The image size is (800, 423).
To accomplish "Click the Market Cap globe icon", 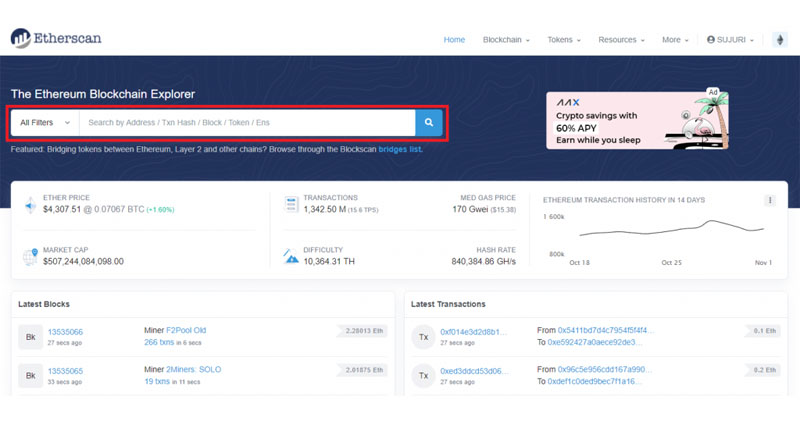I will pos(31,256).
